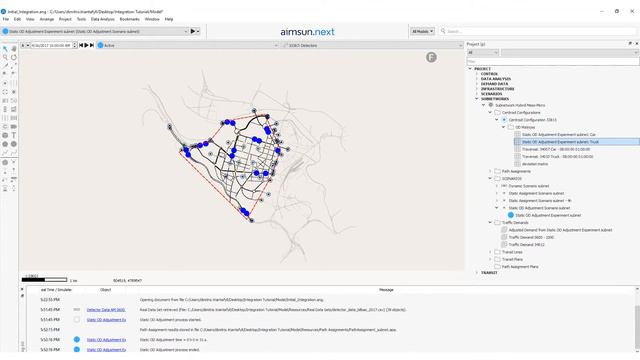Viewport: 640px width, 360px height.
Task: Select the hand pan tool
Action: (x=14, y=49)
